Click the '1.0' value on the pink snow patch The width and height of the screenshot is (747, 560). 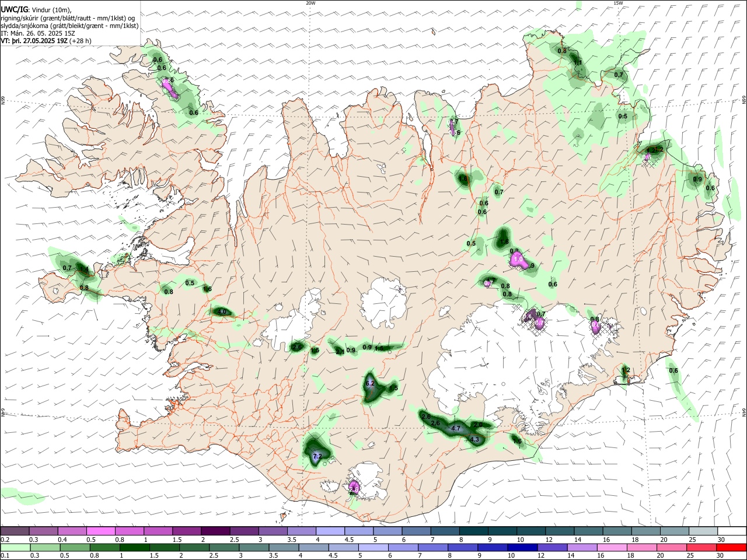click(x=518, y=258)
